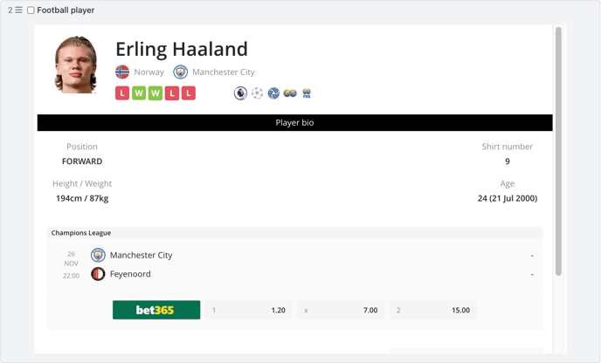Image resolution: width=601 pixels, height=364 pixels.
Task: Click the FIFA competition icon
Action: [307, 93]
